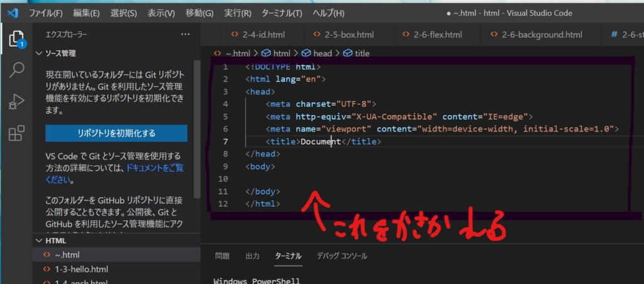Image resolution: width=644 pixels, height=284 pixels.
Task: Open the Explorer view in activity bar
Action: click(x=17, y=39)
